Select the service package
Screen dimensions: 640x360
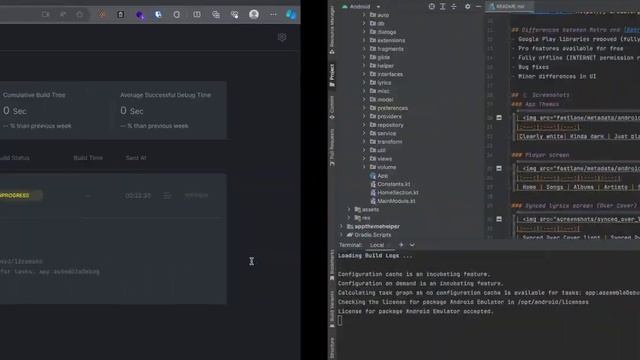(x=383, y=133)
